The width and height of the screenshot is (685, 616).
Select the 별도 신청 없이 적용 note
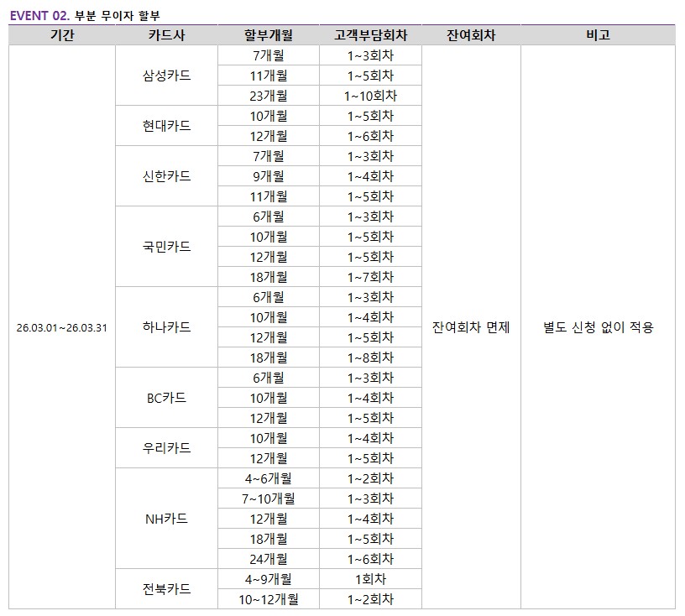tap(598, 327)
